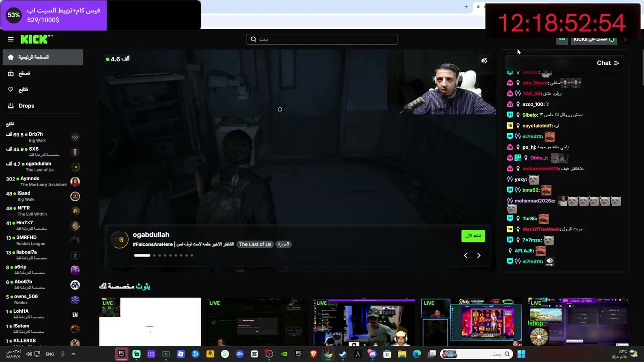Select 3MRFHD Rocket League channel

(43, 240)
